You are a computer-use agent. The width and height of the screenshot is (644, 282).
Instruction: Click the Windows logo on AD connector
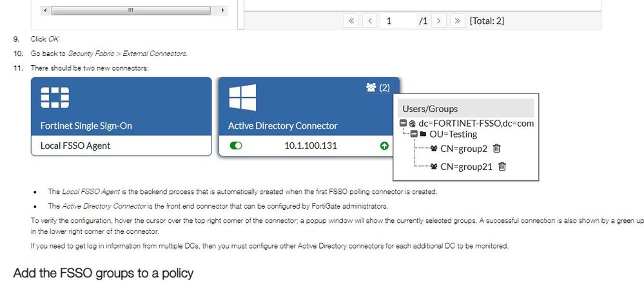pyautogui.click(x=242, y=98)
